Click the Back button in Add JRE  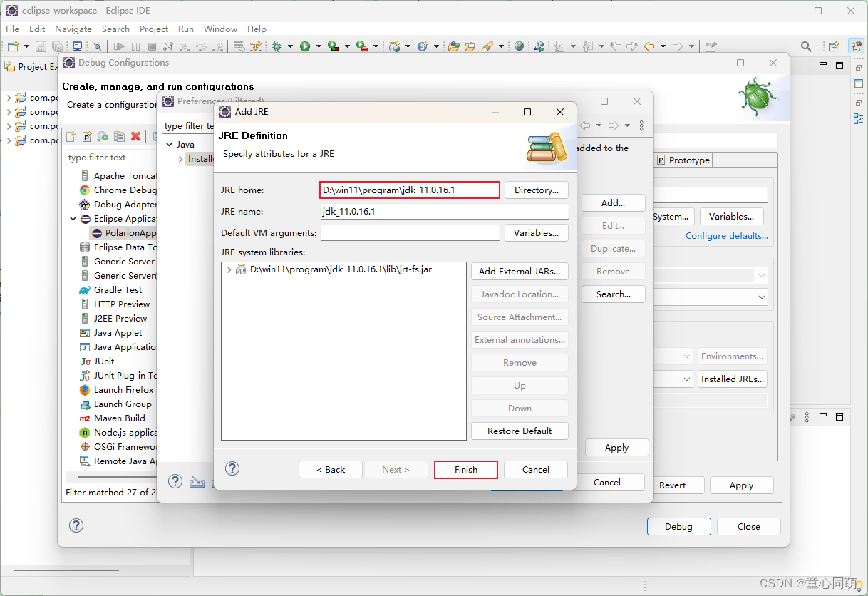(331, 469)
